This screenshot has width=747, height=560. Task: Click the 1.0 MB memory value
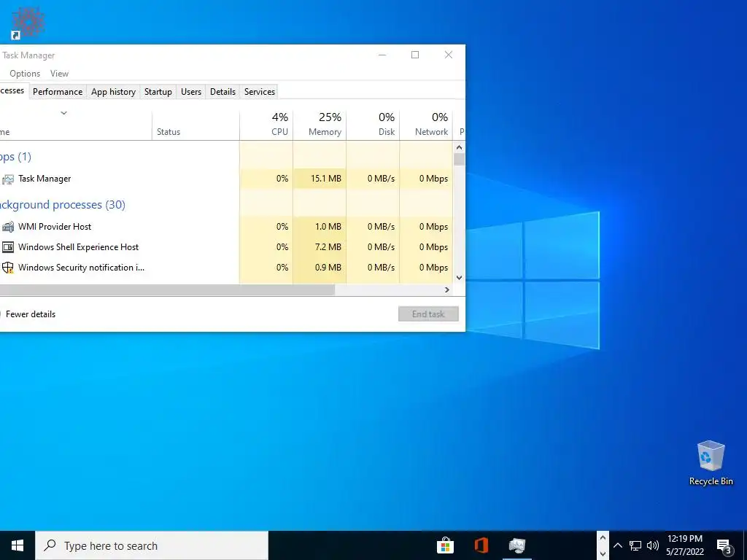tap(328, 227)
